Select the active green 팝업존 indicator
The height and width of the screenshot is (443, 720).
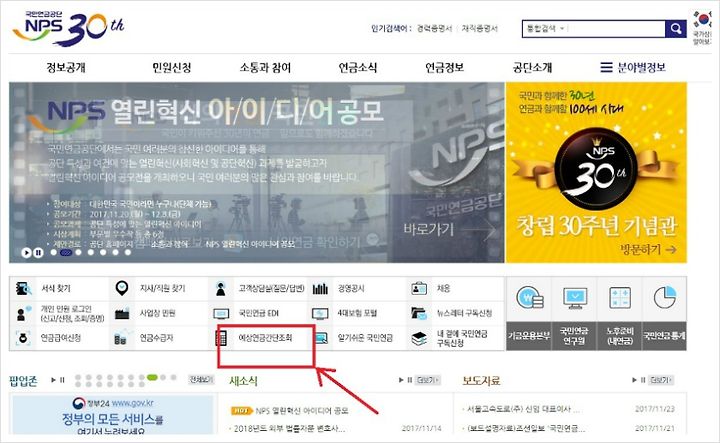[x=152, y=377]
